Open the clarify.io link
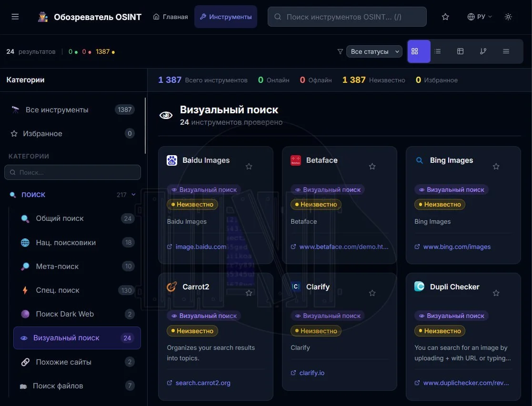 tap(312, 373)
